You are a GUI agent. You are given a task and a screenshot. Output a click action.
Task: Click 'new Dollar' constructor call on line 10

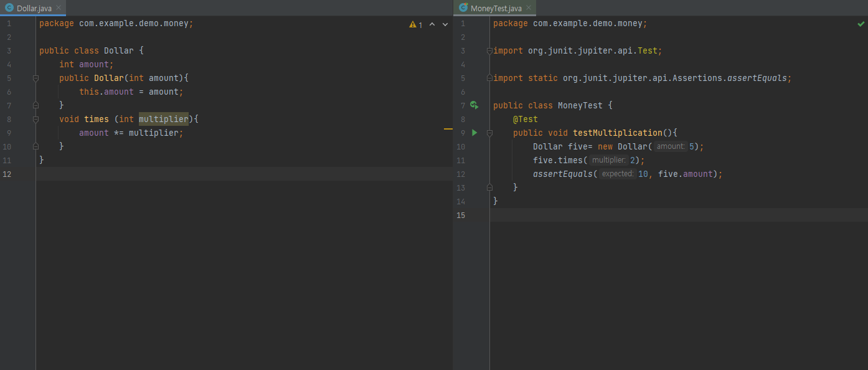click(623, 146)
